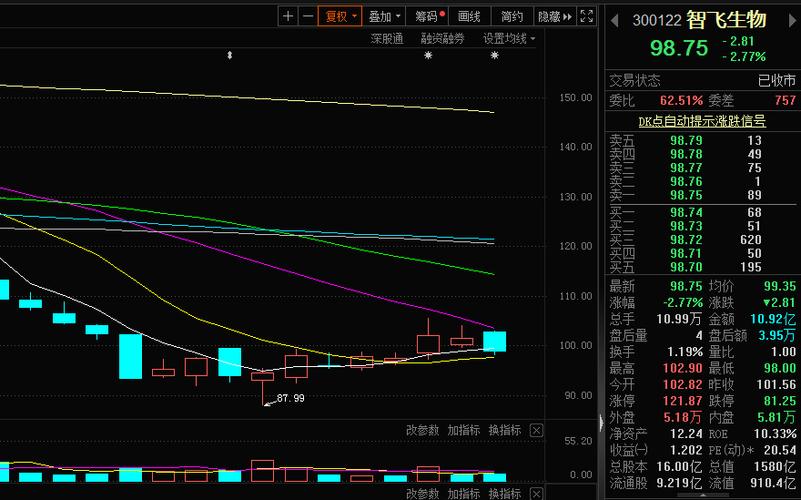Click 均价 value 99.35
801x500 pixels.
coord(780,287)
